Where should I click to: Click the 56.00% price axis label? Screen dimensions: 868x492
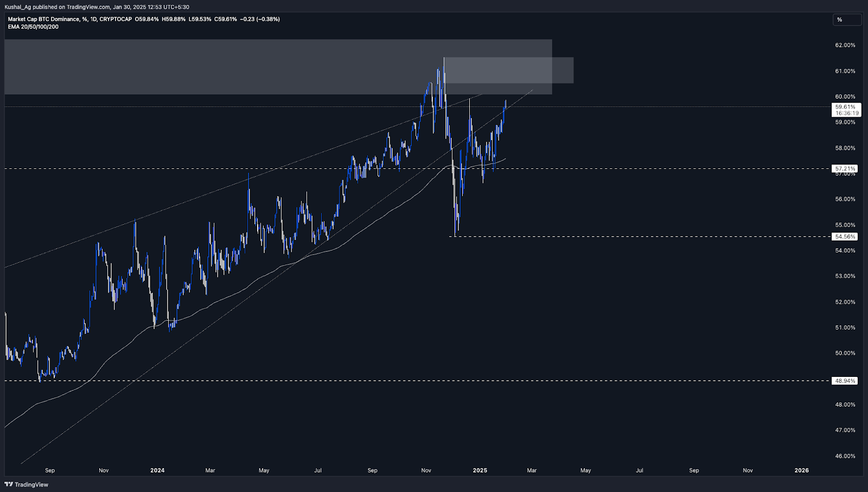pos(845,199)
